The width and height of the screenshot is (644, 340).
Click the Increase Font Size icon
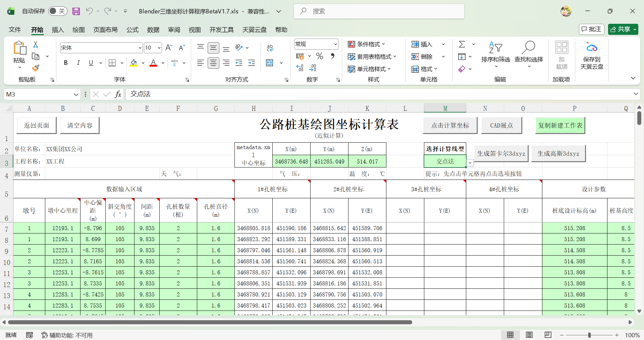(169, 48)
